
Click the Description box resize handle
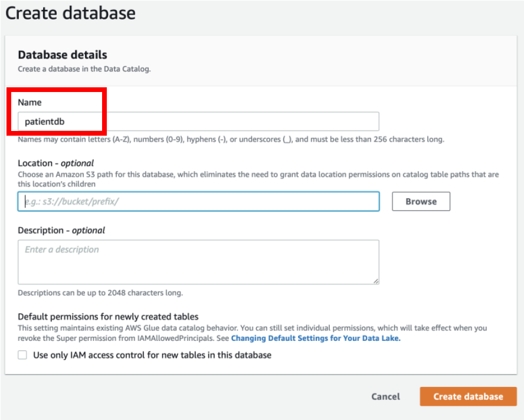[376, 281]
